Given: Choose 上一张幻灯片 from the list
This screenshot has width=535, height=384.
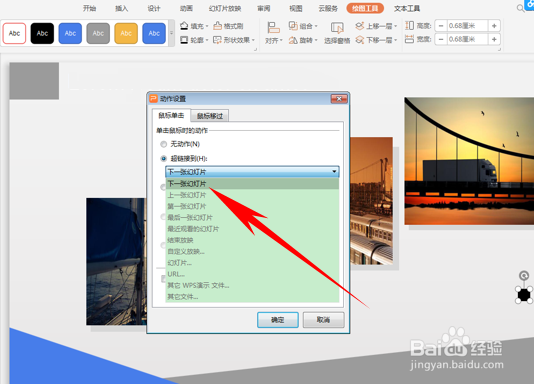Looking at the screenshot, I should pos(252,195).
